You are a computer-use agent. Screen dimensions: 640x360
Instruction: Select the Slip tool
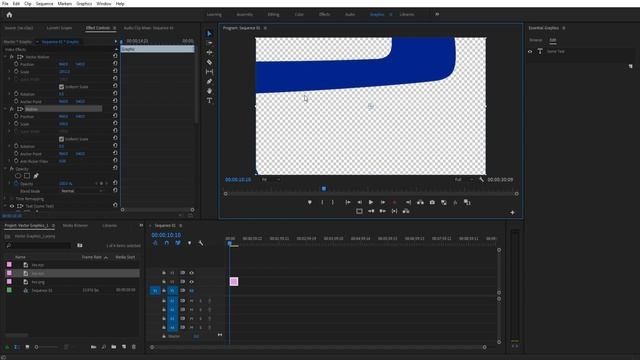(x=209, y=71)
